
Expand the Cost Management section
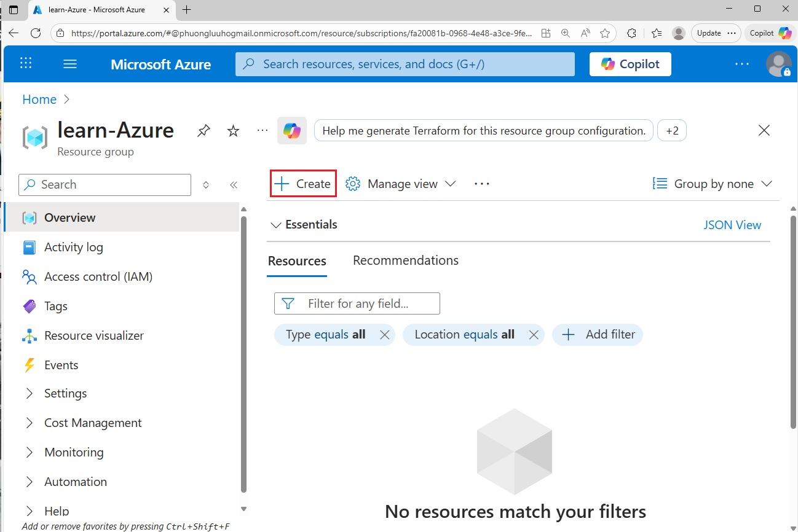tap(92, 423)
